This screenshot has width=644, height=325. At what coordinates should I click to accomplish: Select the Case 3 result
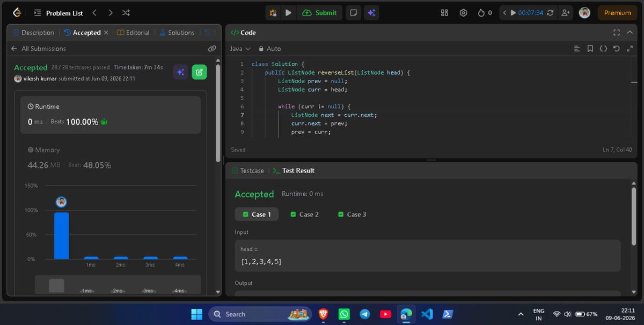[x=352, y=214]
